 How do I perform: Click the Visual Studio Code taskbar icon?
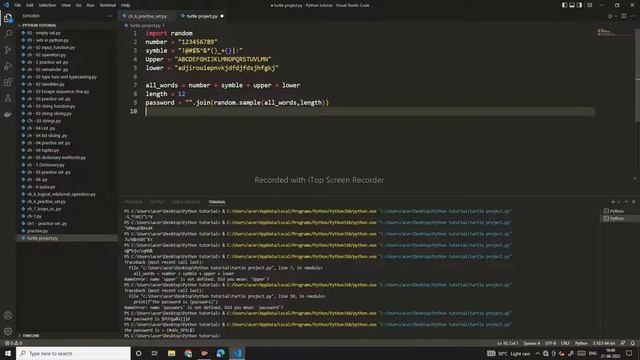pyautogui.click(x=237, y=353)
